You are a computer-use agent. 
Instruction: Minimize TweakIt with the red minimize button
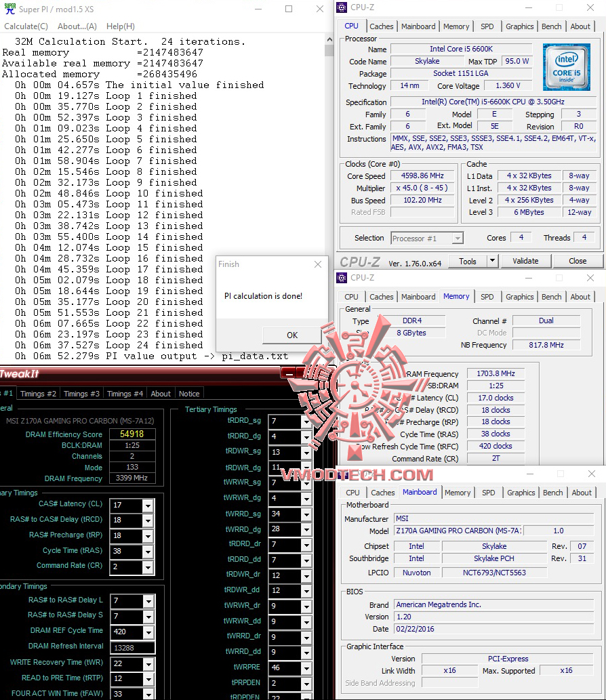coord(289,372)
